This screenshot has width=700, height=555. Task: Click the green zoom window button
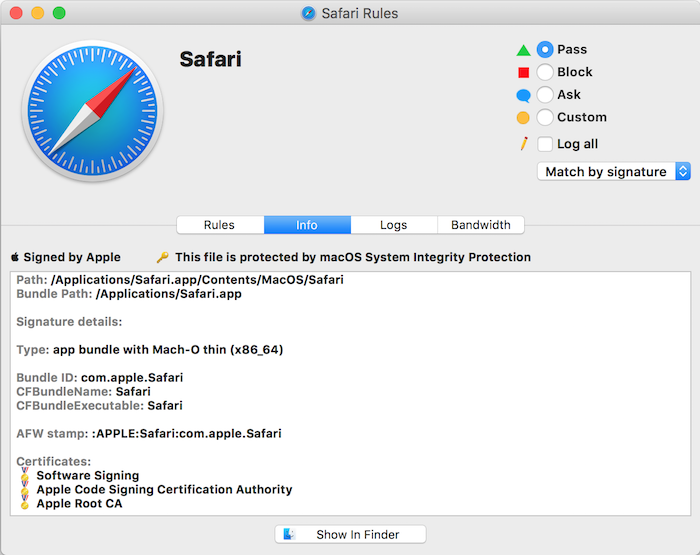point(59,13)
